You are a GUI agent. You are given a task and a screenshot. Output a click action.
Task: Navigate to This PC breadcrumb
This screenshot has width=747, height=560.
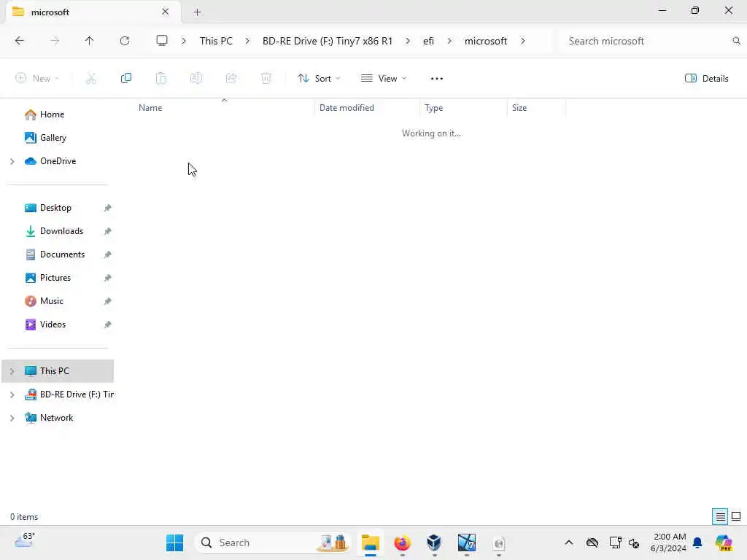click(216, 41)
